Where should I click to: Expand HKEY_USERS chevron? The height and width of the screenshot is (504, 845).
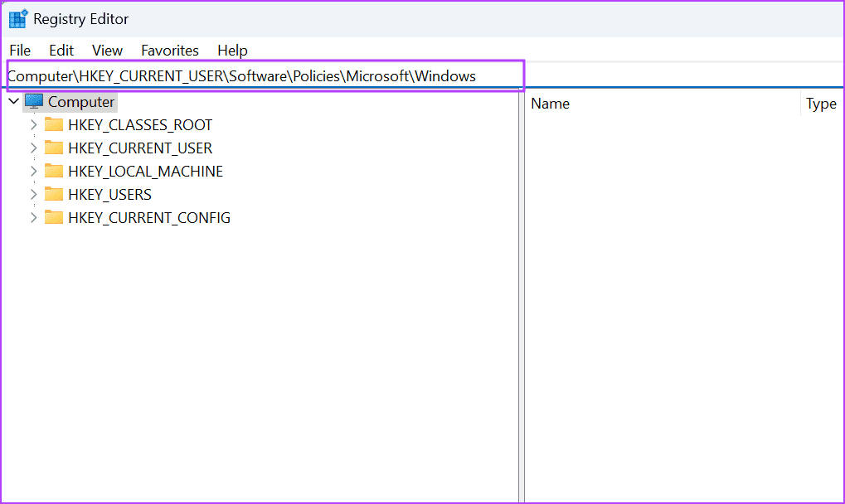33,194
